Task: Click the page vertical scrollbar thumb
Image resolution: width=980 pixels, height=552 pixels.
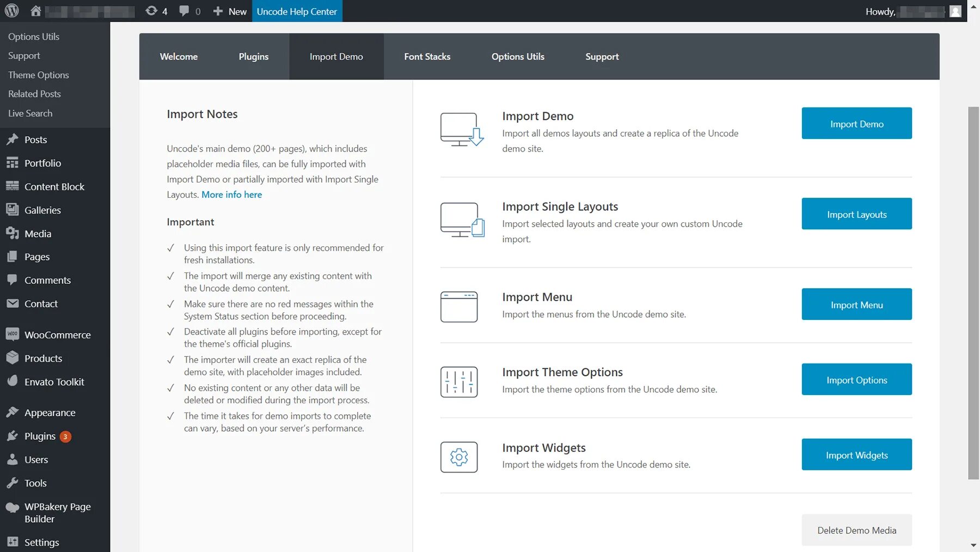Action: point(973,293)
